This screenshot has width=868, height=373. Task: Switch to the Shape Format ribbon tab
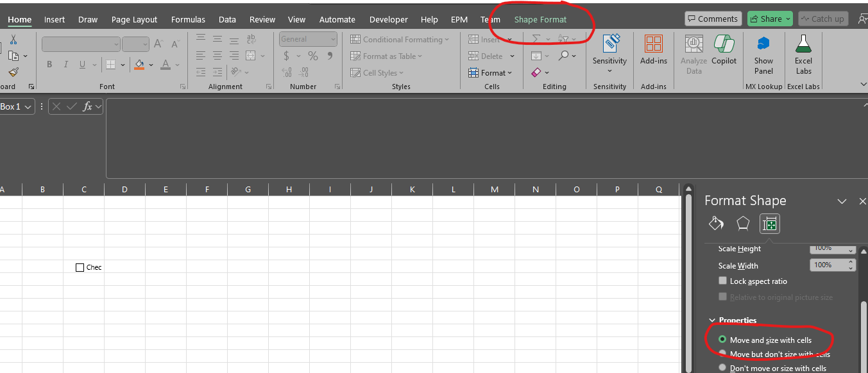click(541, 19)
